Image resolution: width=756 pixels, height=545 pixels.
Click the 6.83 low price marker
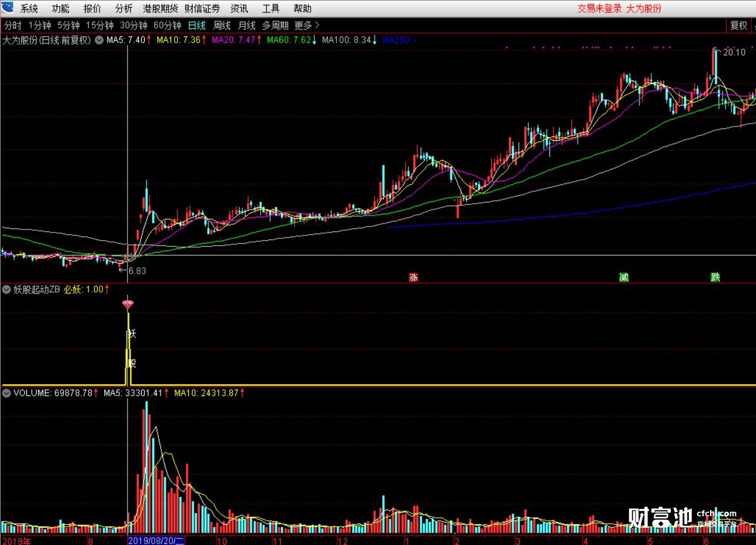[137, 271]
